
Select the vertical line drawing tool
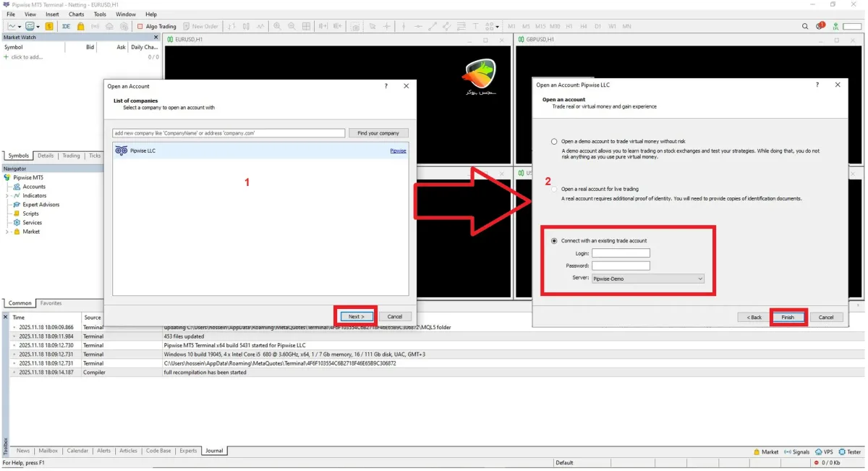(404, 26)
